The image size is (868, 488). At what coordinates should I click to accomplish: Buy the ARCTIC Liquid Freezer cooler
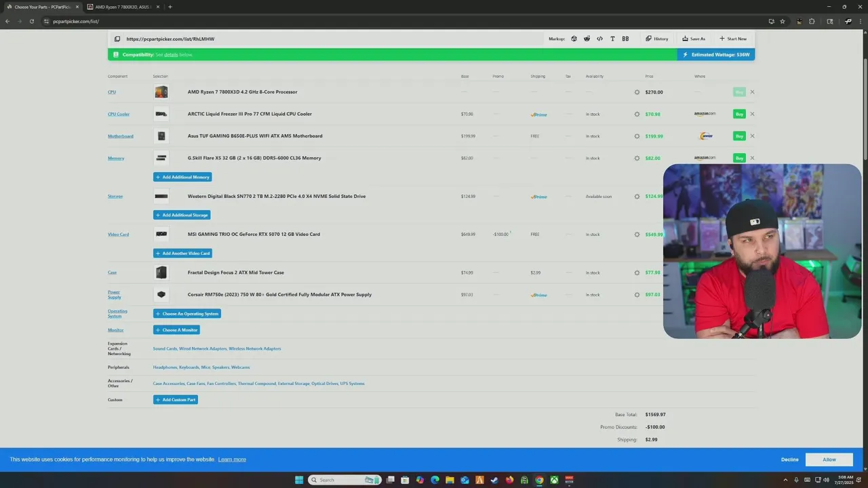[x=739, y=114]
